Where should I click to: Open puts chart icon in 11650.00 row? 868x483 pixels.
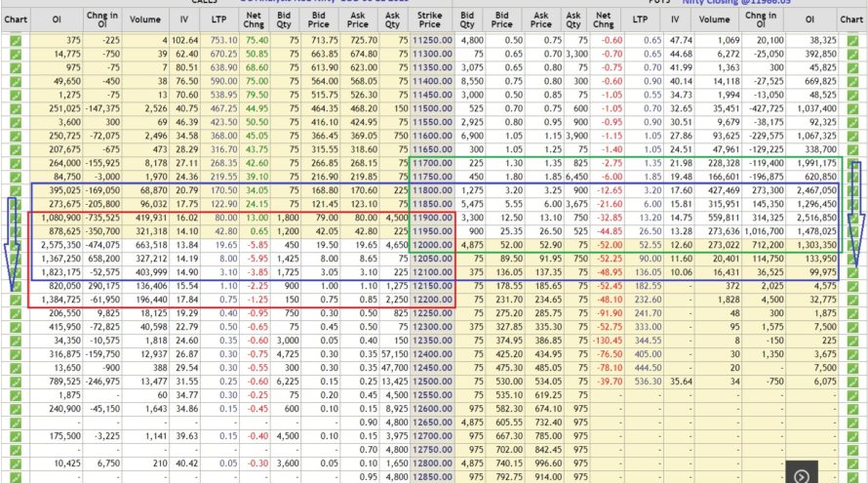pos(852,149)
